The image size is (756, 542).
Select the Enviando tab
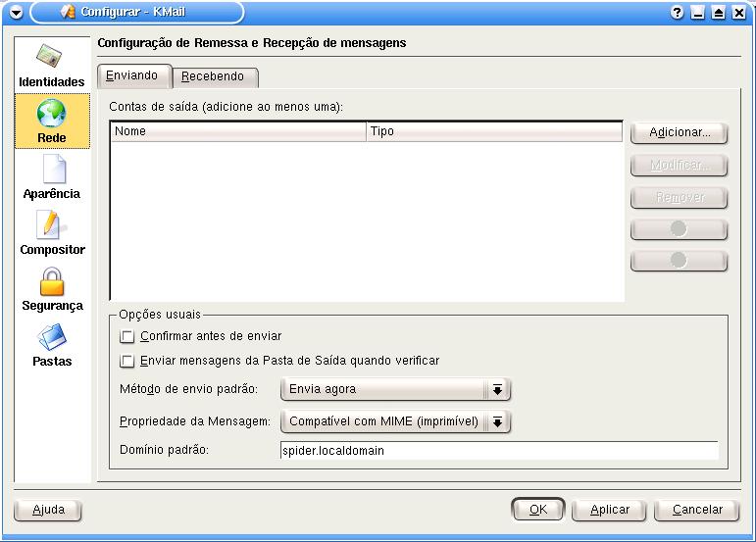click(131, 75)
